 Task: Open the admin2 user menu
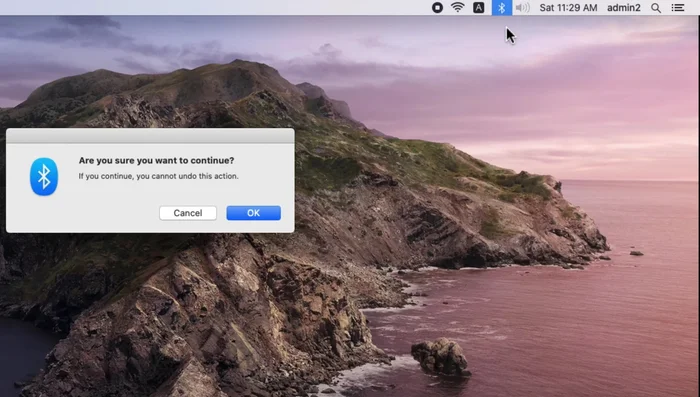[x=624, y=8]
